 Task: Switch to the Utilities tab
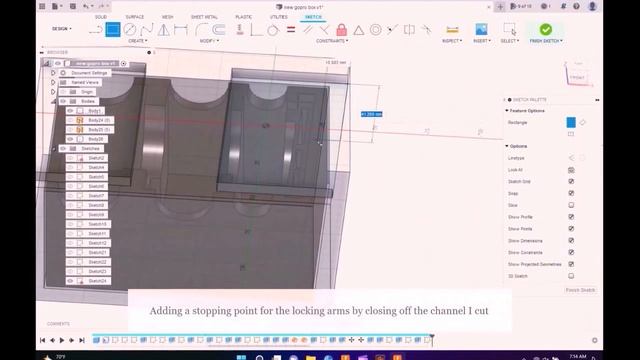point(278,17)
